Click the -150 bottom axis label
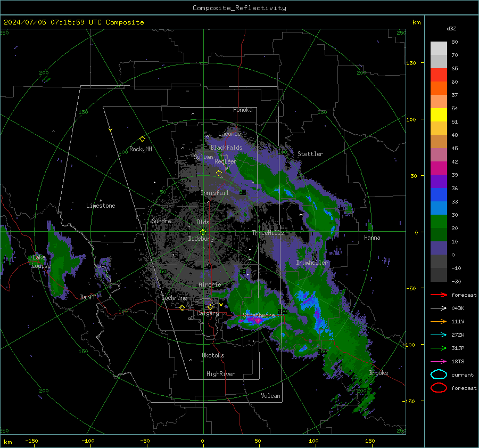The height and width of the screenshot is (448, 479). point(31,441)
